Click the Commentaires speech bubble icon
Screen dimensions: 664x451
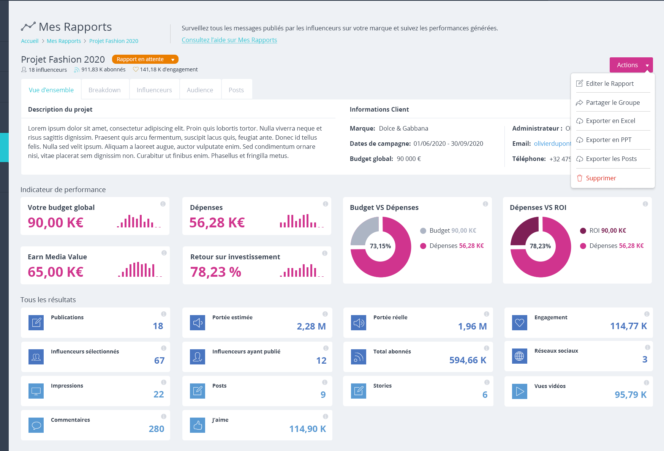click(x=36, y=425)
